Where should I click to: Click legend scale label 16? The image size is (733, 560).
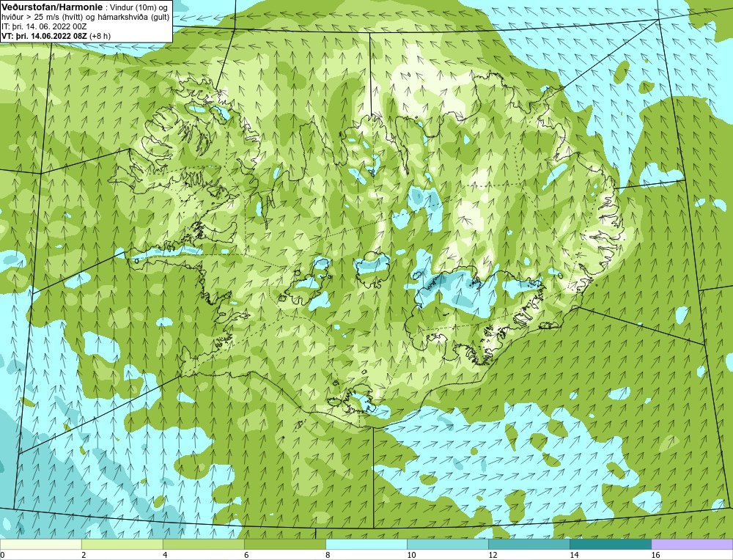655,555
